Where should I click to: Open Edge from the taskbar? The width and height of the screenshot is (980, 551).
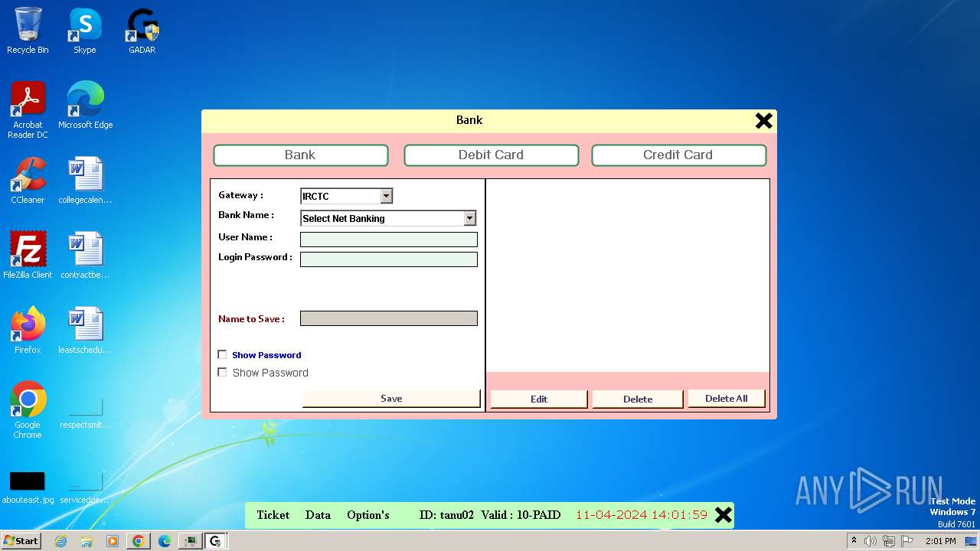coord(165,541)
